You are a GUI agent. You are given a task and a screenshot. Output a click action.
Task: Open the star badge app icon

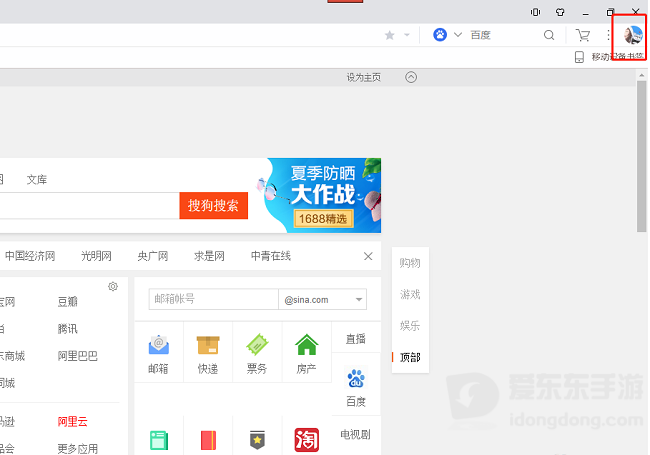click(257, 440)
